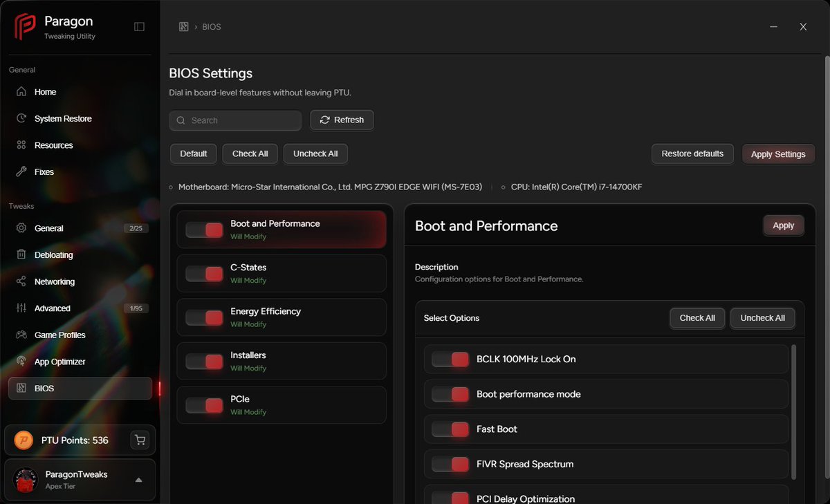This screenshot has height=504, width=830.
Task: Click Restore defaults button
Action: (x=692, y=153)
